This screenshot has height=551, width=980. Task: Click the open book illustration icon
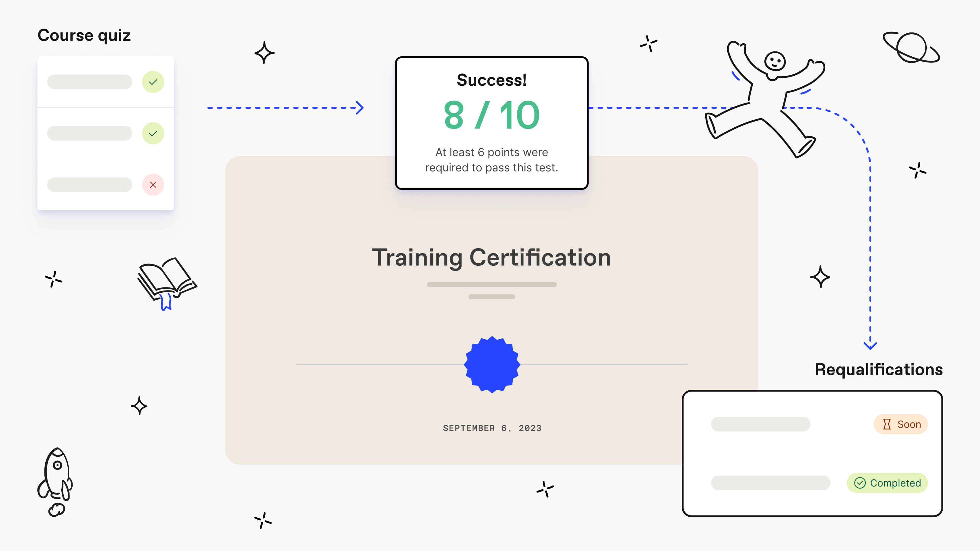(167, 287)
